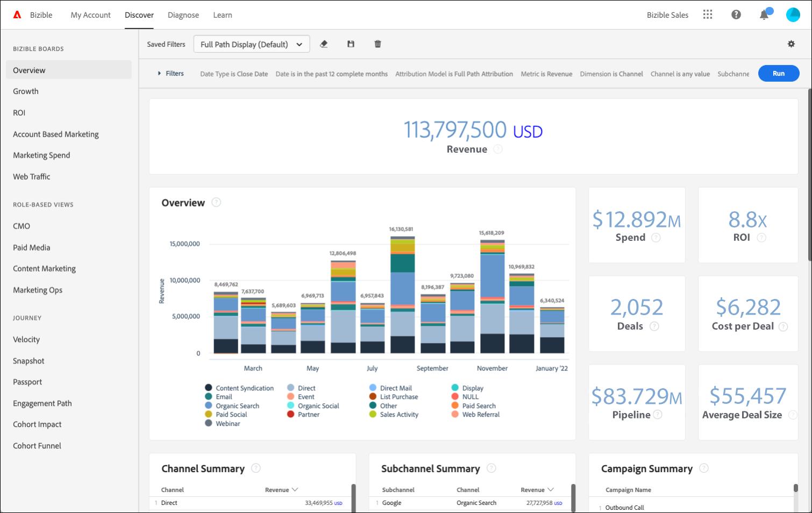The image size is (812, 513).
Task: Toggle the Paid Search legend entry
Action: point(474,406)
